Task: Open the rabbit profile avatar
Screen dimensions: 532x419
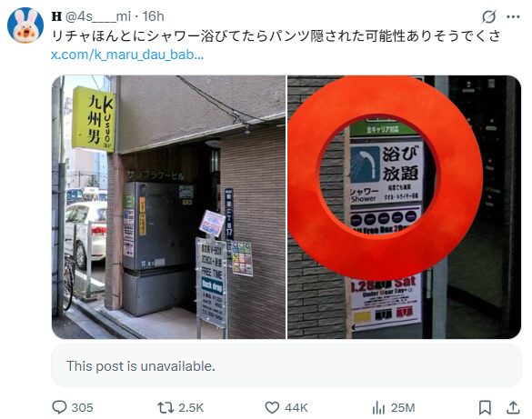Action: [x=25, y=25]
